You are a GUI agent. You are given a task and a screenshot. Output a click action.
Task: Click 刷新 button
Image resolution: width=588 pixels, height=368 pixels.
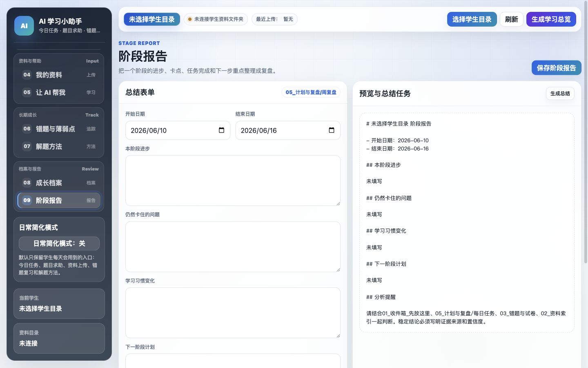(512, 19)
